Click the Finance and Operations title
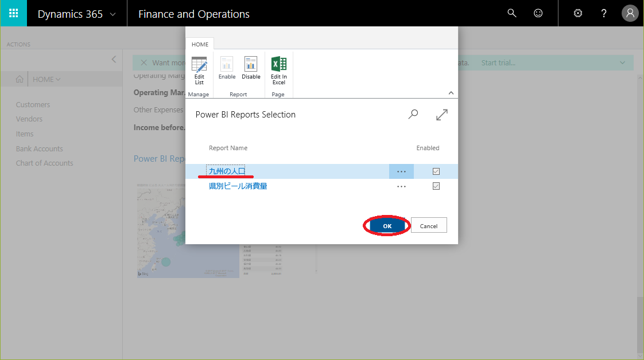 194,14
